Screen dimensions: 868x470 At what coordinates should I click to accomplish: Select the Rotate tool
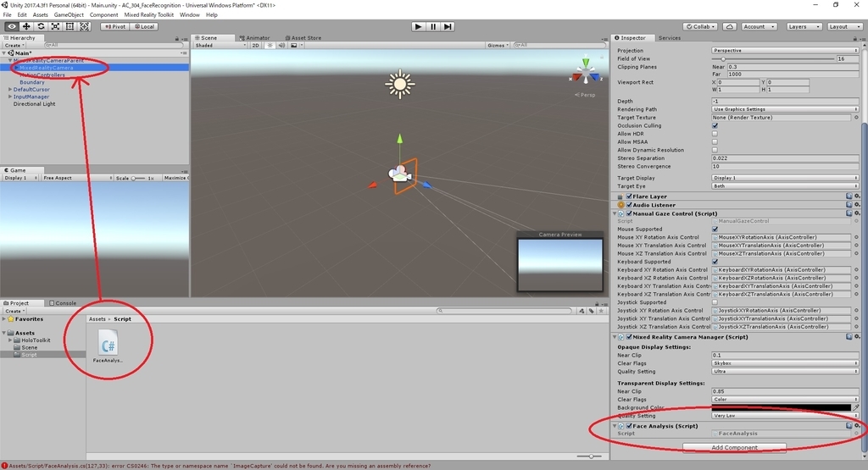[41, 26]
